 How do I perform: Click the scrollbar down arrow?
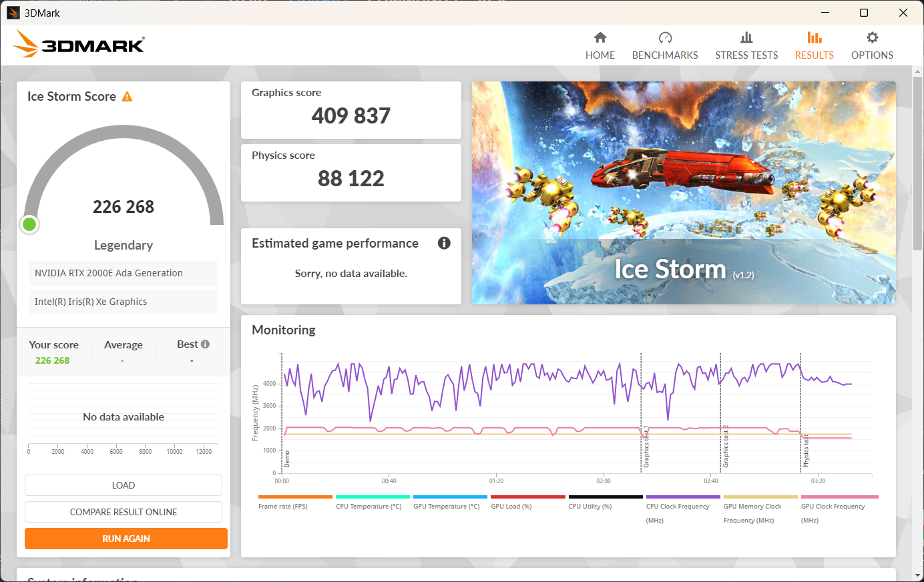[918, 575]
